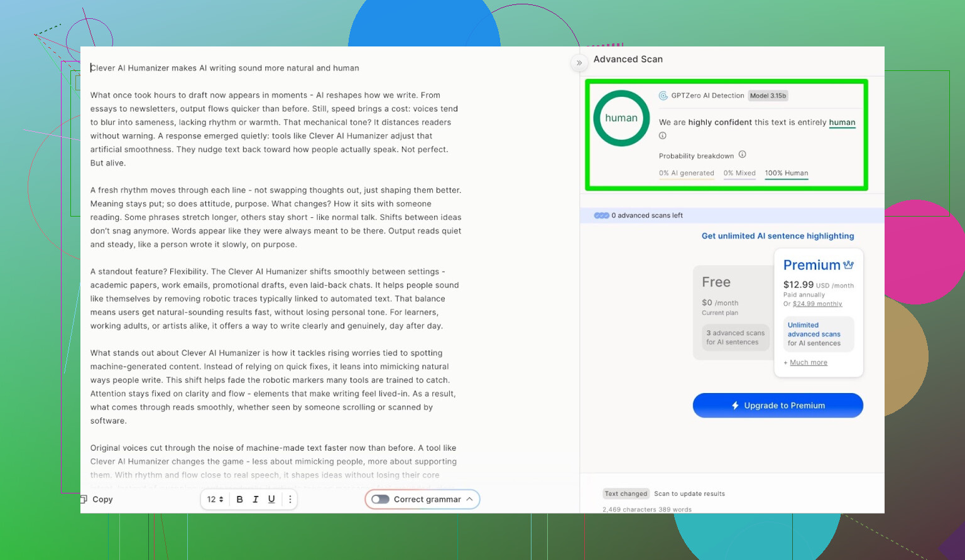Select the 0% AI generated tab
The width and height of the screenshot is (965, 560).
[x=686, y=173]
